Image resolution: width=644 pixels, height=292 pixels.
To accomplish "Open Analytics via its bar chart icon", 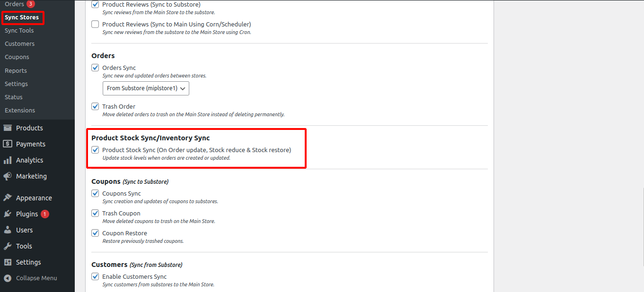I will coord(8,160).
